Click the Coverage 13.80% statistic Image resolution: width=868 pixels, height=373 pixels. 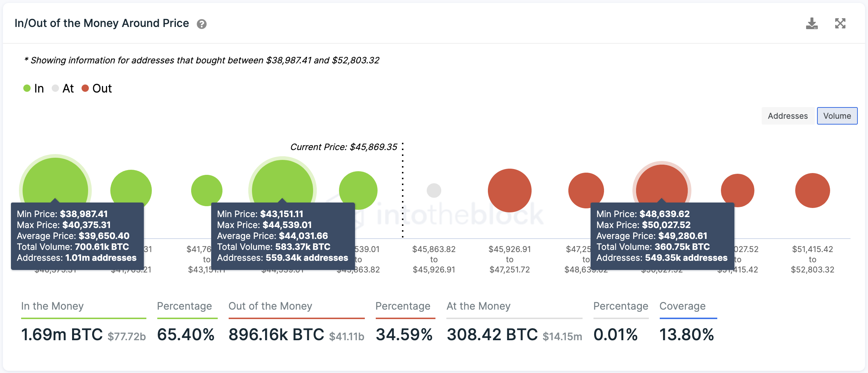click(x=687, y=334)
